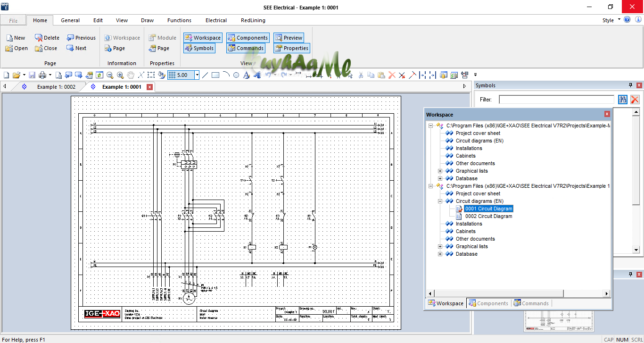644x343 pixels.
Task: Click the scissors cut icon
Action: [361, 75]
